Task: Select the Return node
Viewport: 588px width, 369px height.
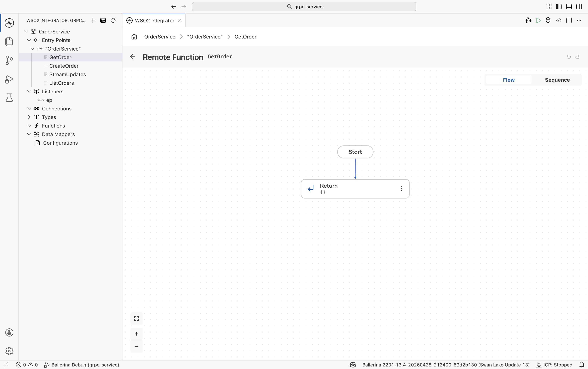Action: 355,189
